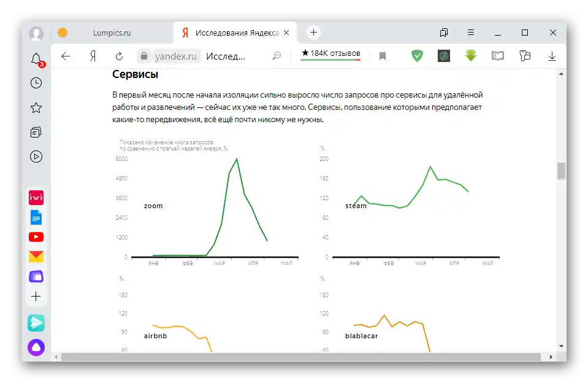Click the steam chart label

point(356,206)
